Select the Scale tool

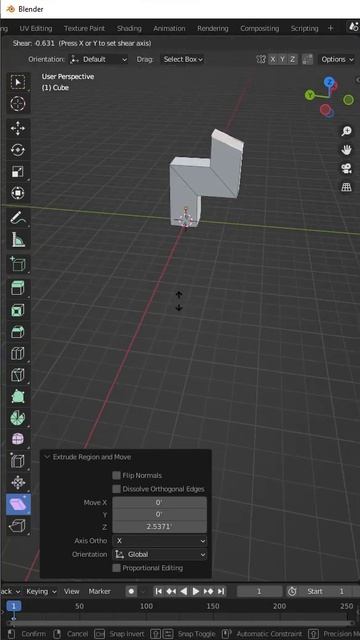pyautogui.click(x=18, y=171)
